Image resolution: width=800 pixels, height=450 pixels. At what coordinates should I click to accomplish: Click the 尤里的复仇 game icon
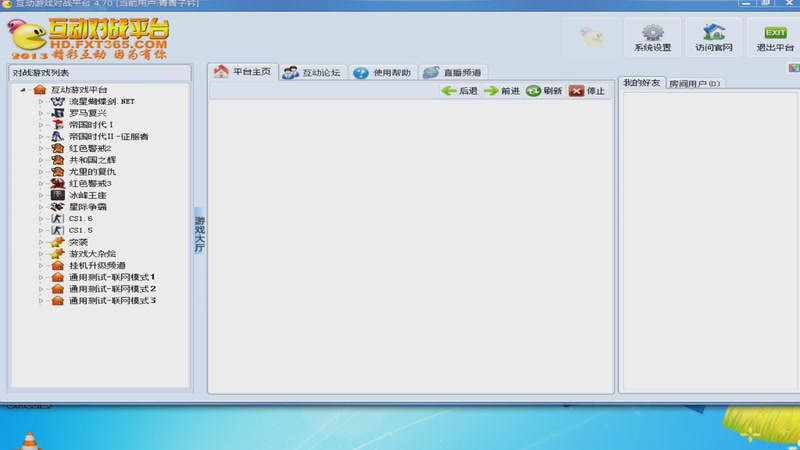58,171
